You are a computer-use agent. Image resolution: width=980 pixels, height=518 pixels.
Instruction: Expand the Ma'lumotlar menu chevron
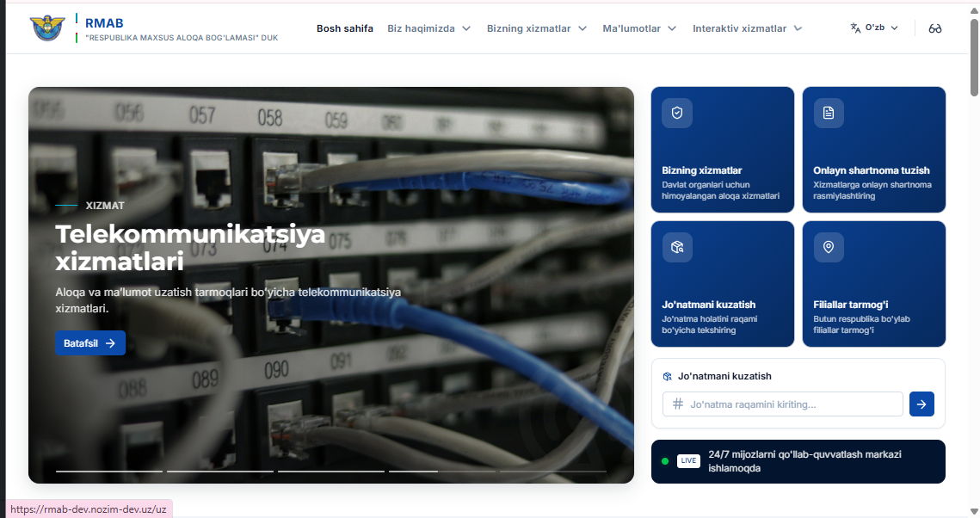[x=672, y=28]
